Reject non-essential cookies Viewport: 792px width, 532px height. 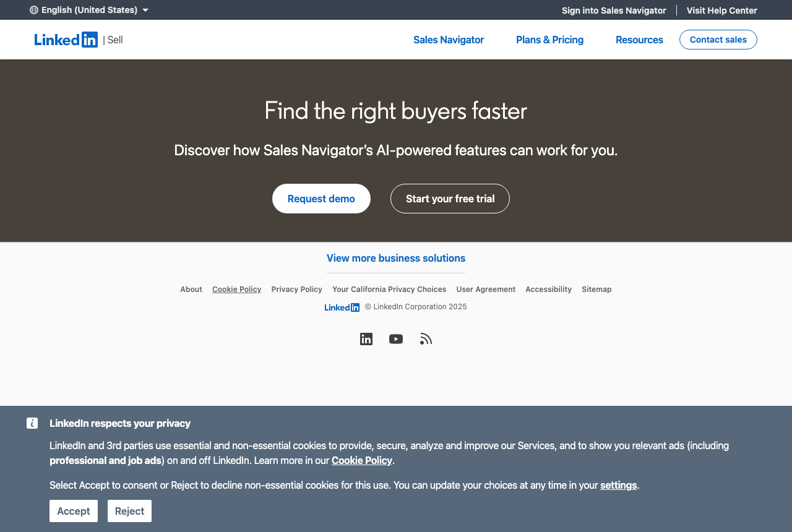(x=129, y=511)
